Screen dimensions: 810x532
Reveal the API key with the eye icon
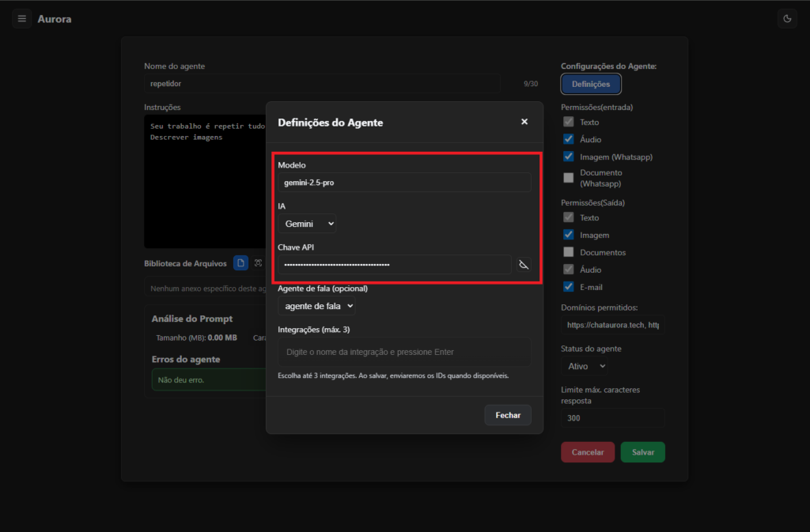[523, 265]
